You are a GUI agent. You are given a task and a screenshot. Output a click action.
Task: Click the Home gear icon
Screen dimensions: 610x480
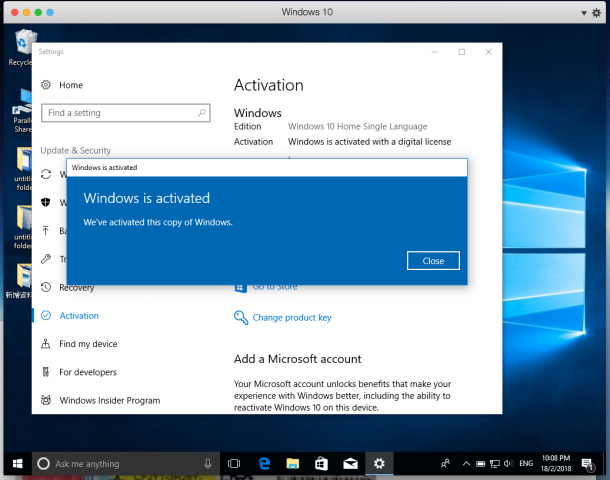[46, 85]
